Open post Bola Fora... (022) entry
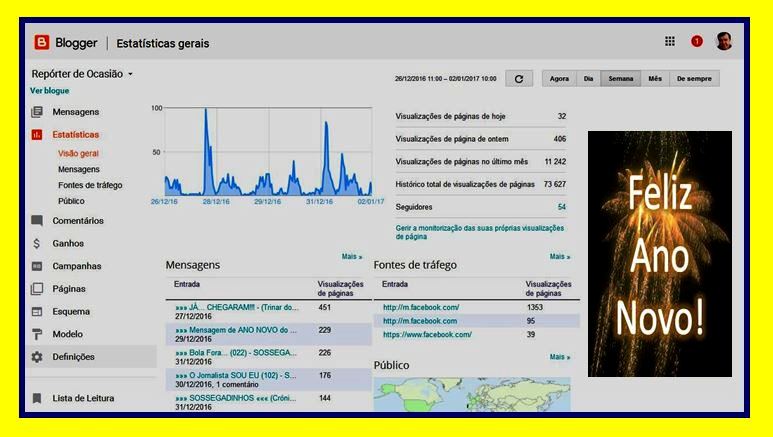 click(236, 353)
